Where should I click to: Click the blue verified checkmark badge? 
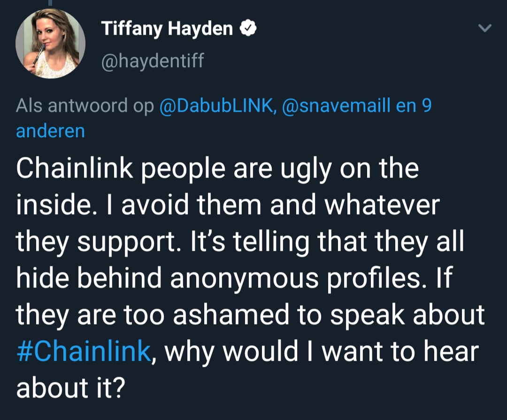click(x=247, y=29)
